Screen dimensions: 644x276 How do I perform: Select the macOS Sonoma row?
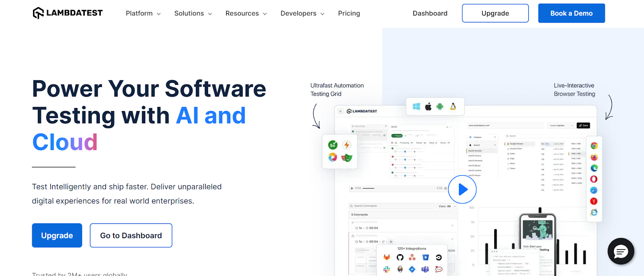click(482, 151)
